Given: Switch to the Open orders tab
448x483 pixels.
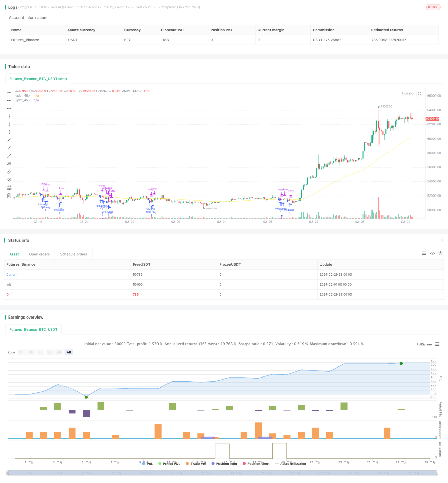Looking at the screenshot, I should (39, 254).
